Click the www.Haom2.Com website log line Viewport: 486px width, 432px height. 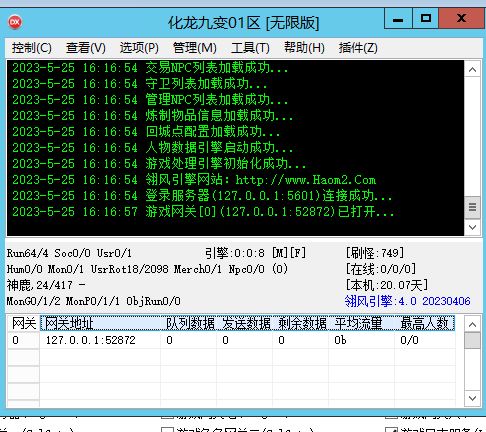click(x=194, y=180)
